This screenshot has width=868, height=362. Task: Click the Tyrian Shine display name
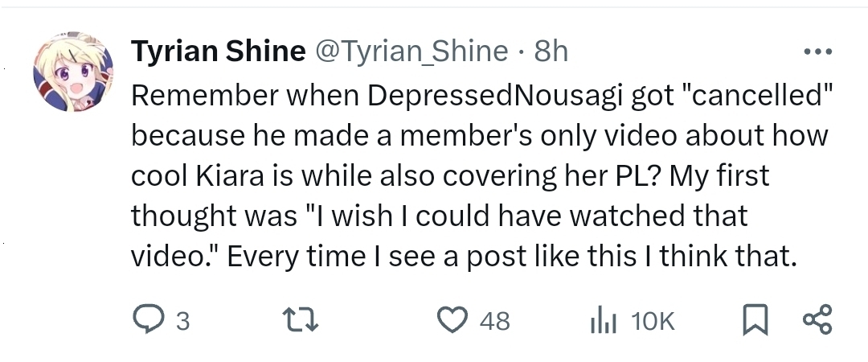(217, 52)
